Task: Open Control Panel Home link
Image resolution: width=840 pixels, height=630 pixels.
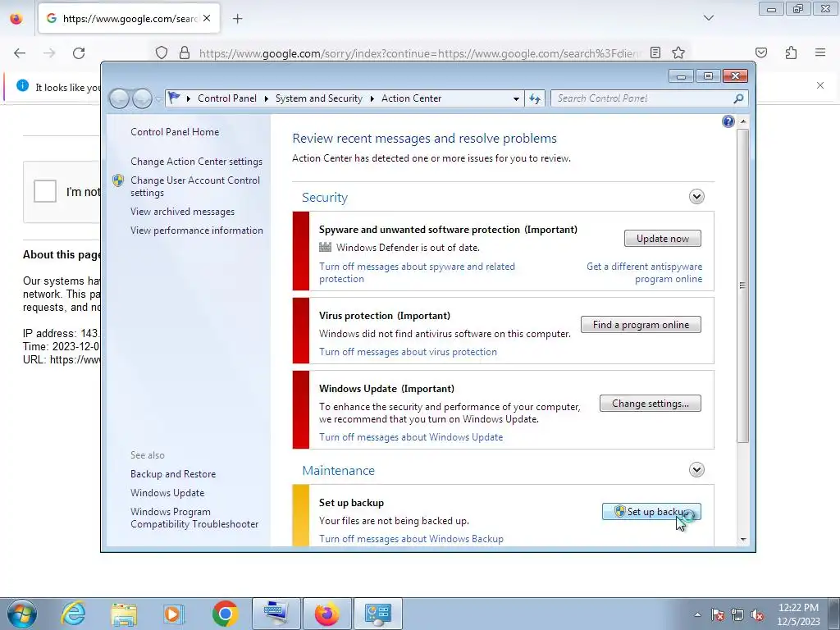Action: (x=175, y=132)
